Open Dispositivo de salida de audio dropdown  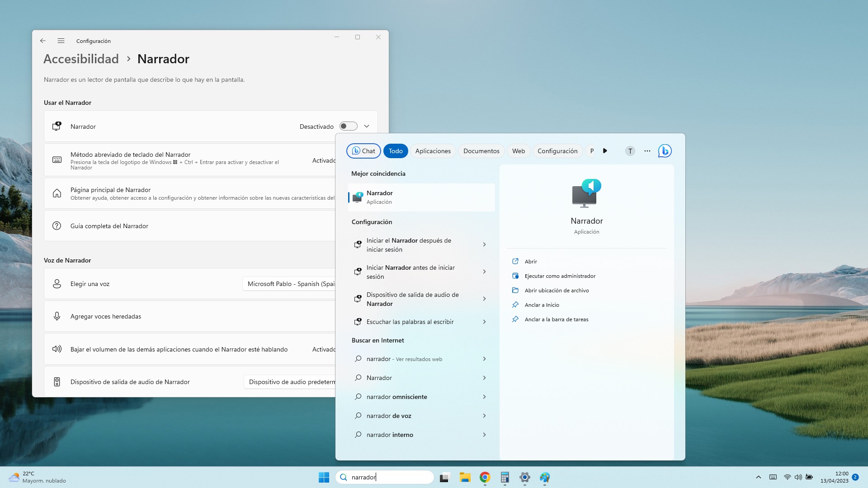tap(290, 382)
